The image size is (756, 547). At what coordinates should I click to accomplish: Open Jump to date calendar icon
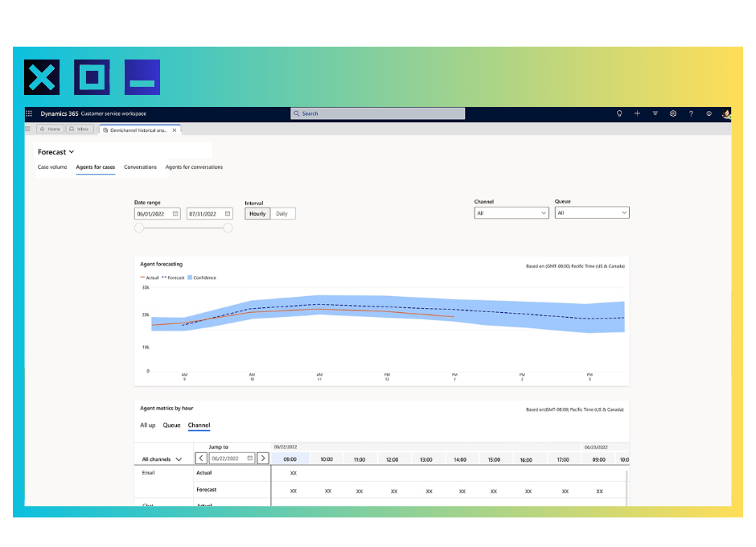click(x=250, y=459)
